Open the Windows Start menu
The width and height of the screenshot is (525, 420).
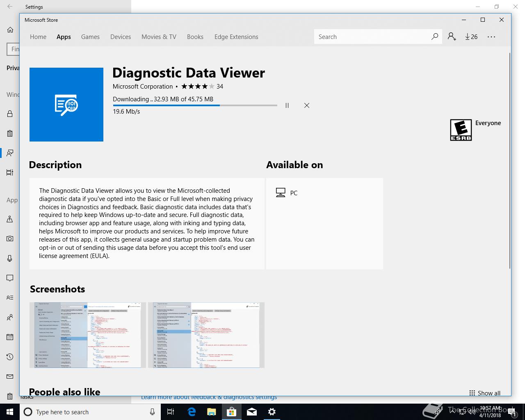coord(10,412)
